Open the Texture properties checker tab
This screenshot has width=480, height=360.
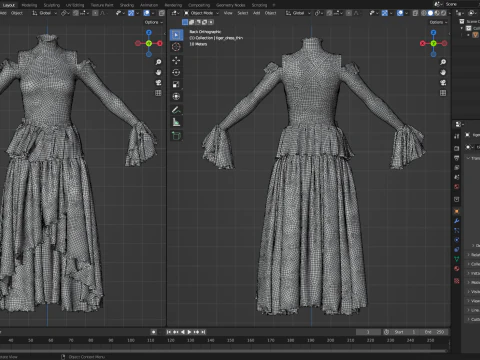(x=457, y=281)
